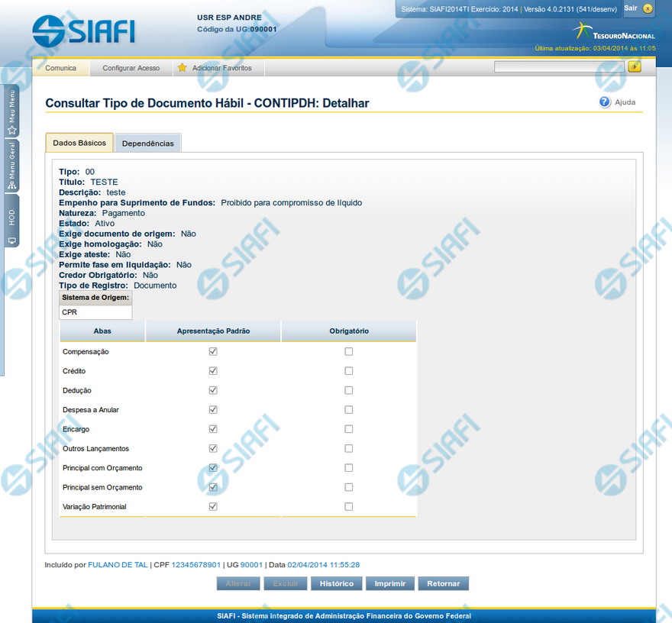The image size is (672, 623).
Task: Click the Adicionar Favoritos star icon
Action: tap(182, 68)
